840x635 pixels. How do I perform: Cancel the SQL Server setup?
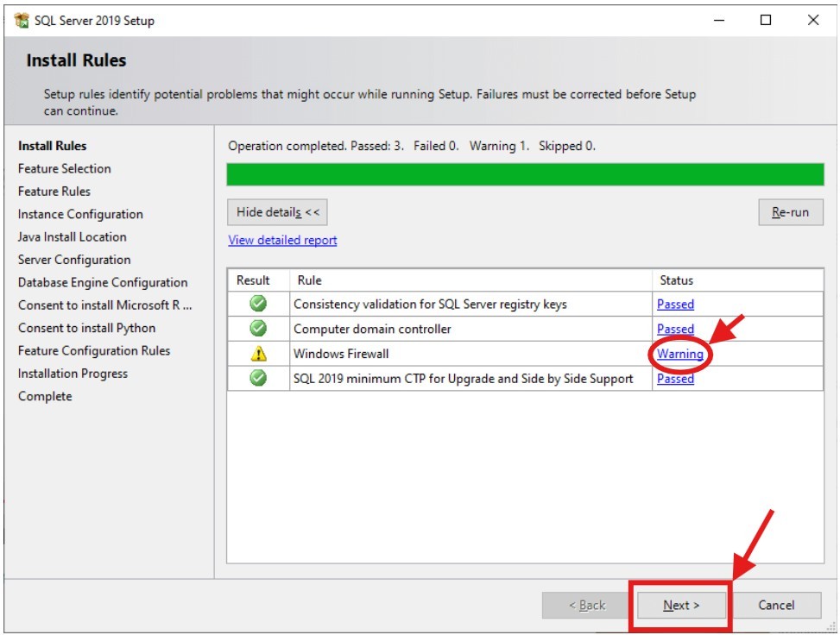click(x=776, y=605)
